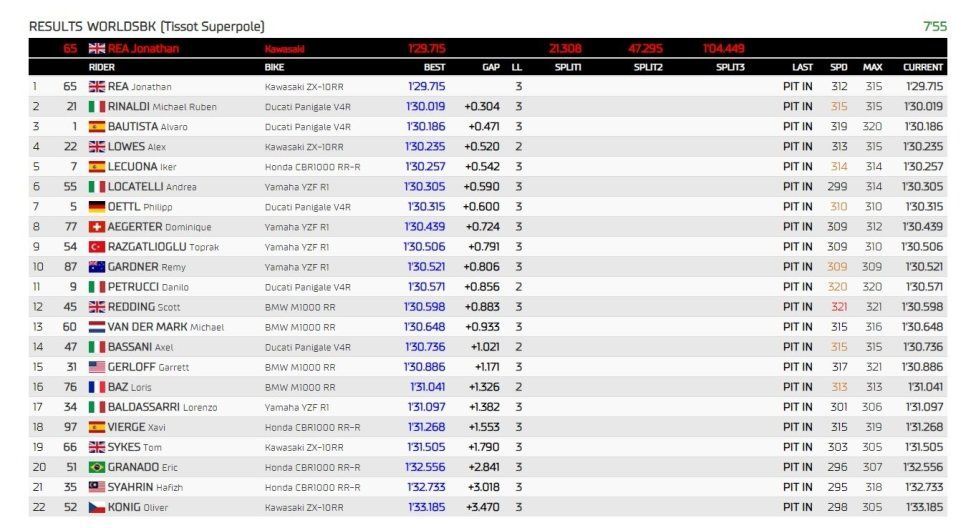Click best lap 1'30.186 for Bautista

[x=426, y=126]
